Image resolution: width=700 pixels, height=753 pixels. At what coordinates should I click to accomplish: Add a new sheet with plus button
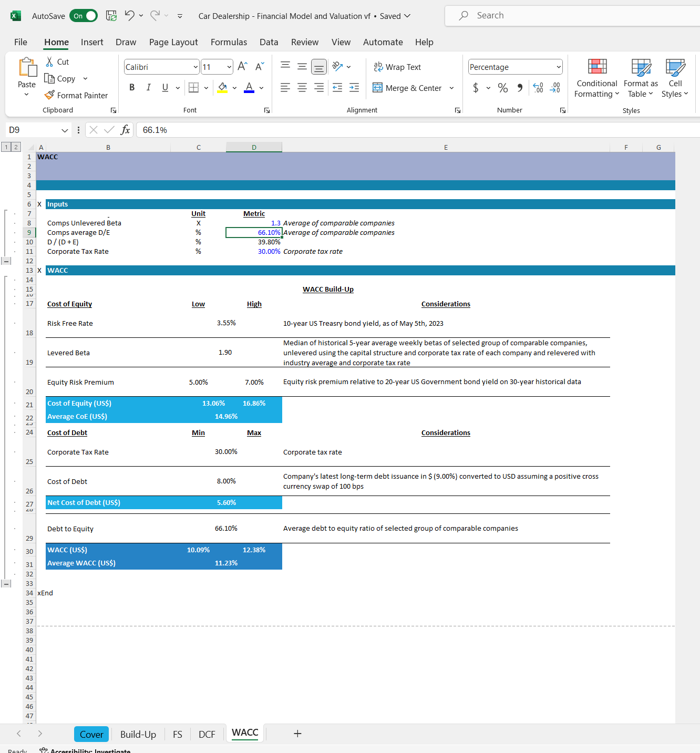[x=297, y=734]
